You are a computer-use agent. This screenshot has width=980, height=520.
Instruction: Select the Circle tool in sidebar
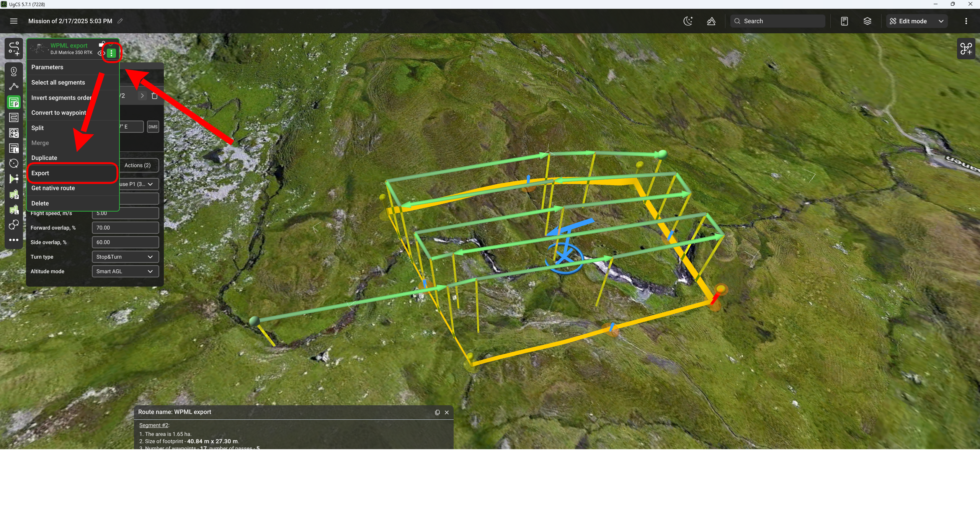coord(14,164)
